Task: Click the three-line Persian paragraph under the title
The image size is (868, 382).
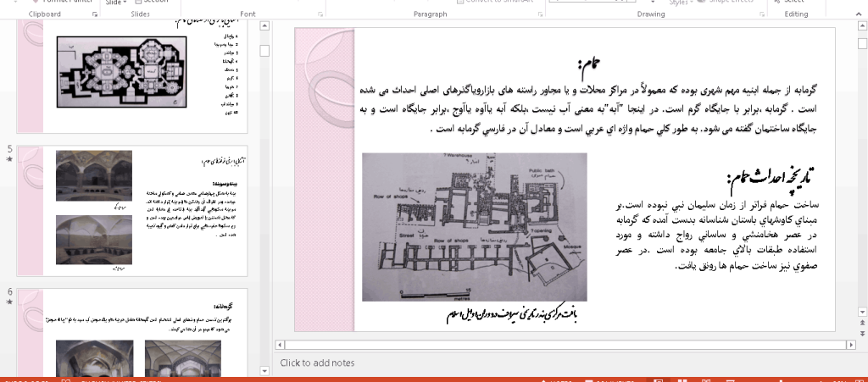Action: coord(588,109)
